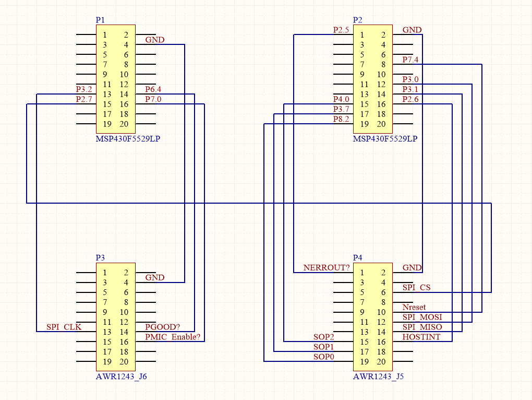Click the PGOOD? net label
The image size is (532, 400).
click(x=163, y=327)
